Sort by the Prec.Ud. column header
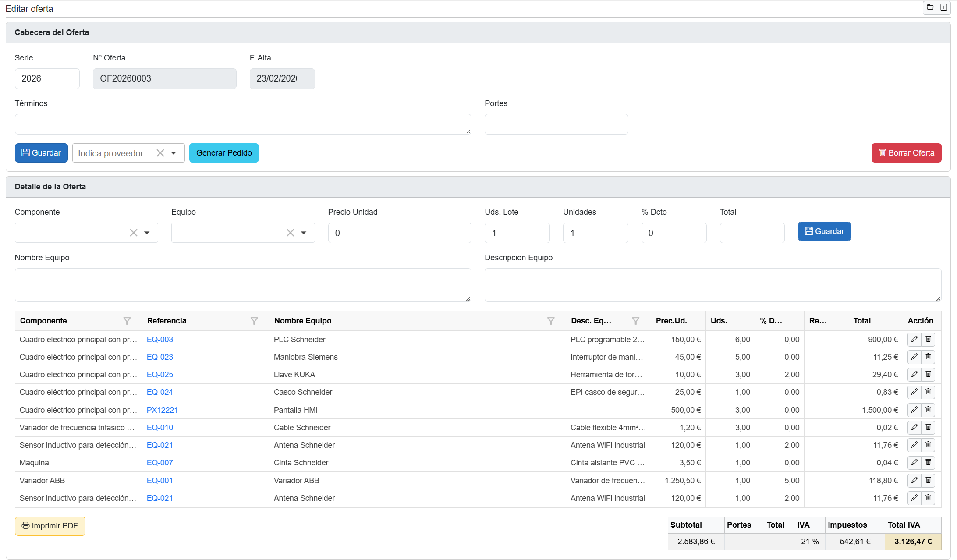The image size is (957, 560). (x=671, y=321)
